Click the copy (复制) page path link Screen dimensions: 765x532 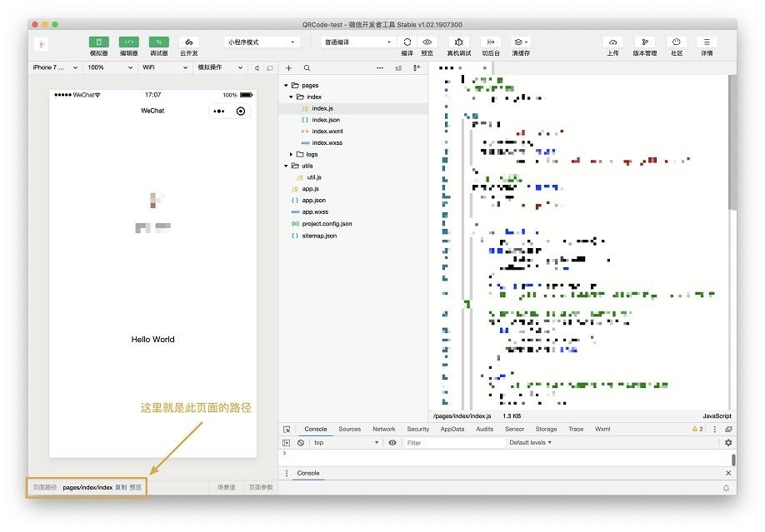121,488
